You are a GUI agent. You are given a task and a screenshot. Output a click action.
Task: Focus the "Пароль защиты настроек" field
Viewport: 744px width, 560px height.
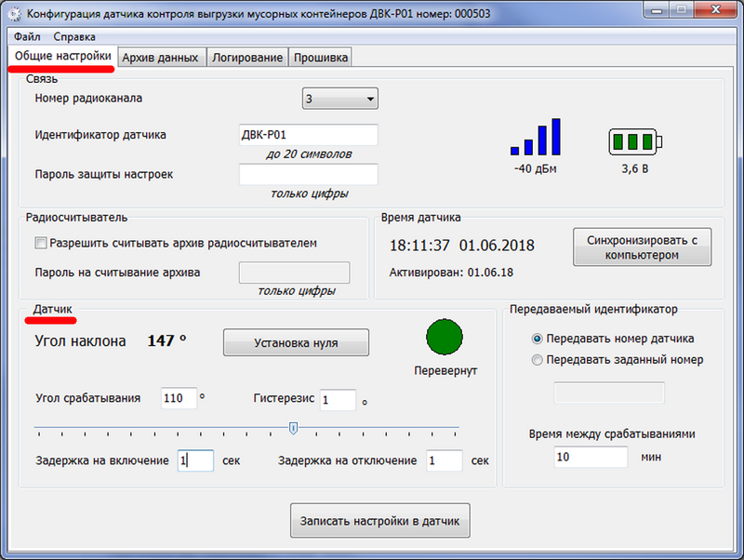(x=309, y=174)
